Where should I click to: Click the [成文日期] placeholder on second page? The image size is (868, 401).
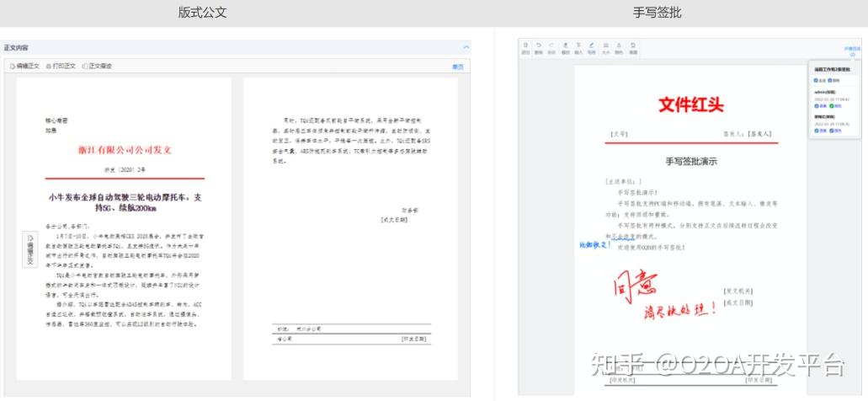click(394, 220)
